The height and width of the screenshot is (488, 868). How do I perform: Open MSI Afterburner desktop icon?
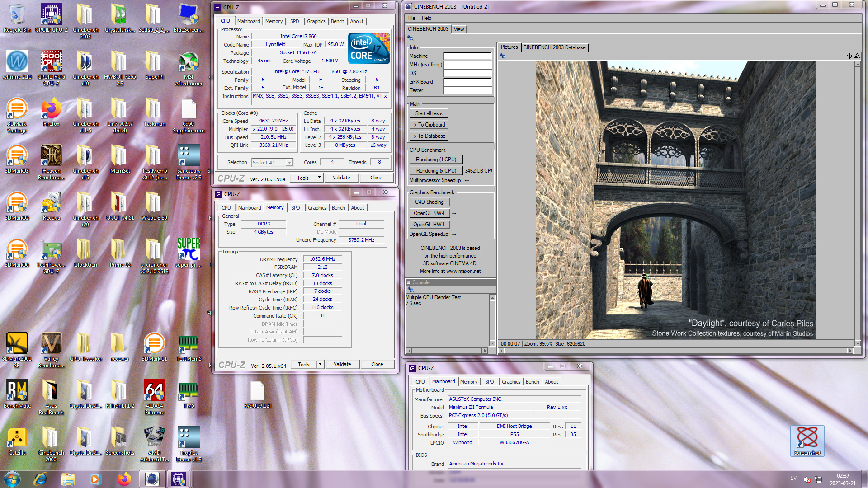(189, 68)
